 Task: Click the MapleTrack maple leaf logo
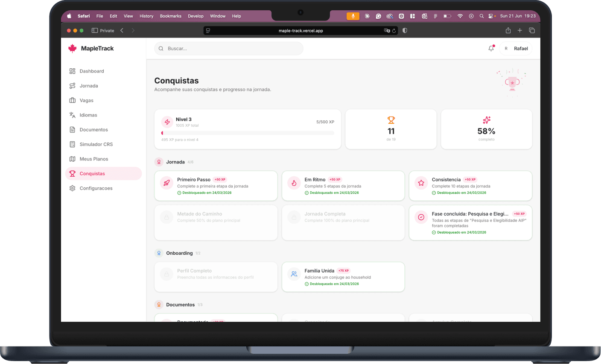click(73, 48)
